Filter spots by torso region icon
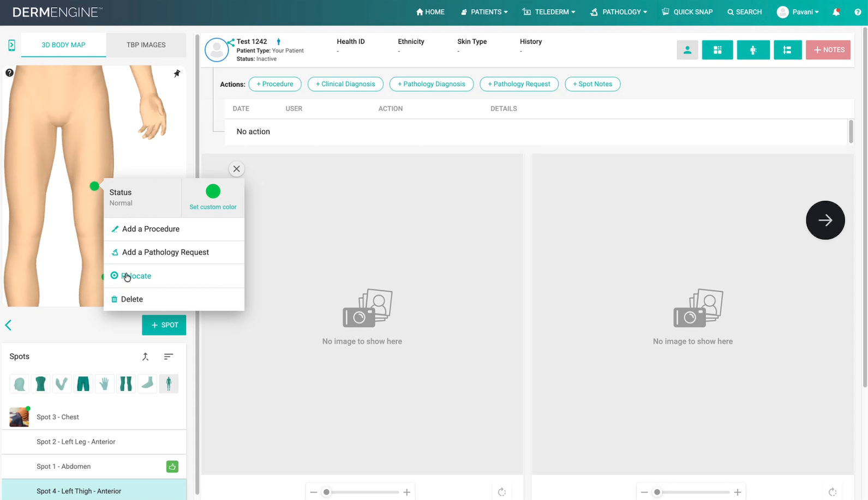The height and width of the screenshot is (500, 868). (x=40, y=384)
